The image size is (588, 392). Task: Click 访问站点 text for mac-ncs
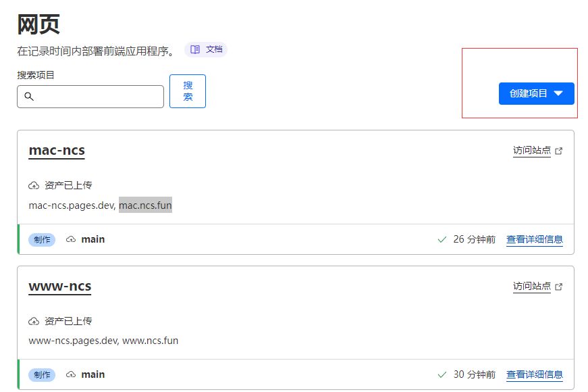531,151
